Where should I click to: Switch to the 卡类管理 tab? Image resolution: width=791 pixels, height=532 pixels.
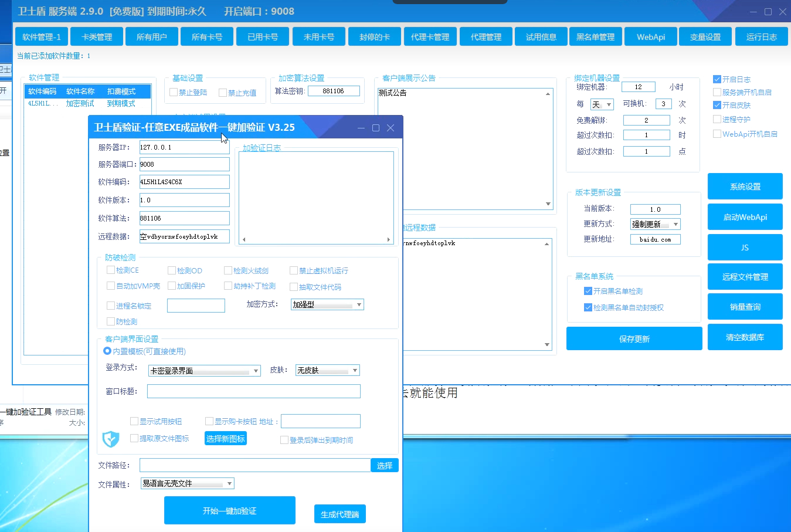(x=97, y=37)
